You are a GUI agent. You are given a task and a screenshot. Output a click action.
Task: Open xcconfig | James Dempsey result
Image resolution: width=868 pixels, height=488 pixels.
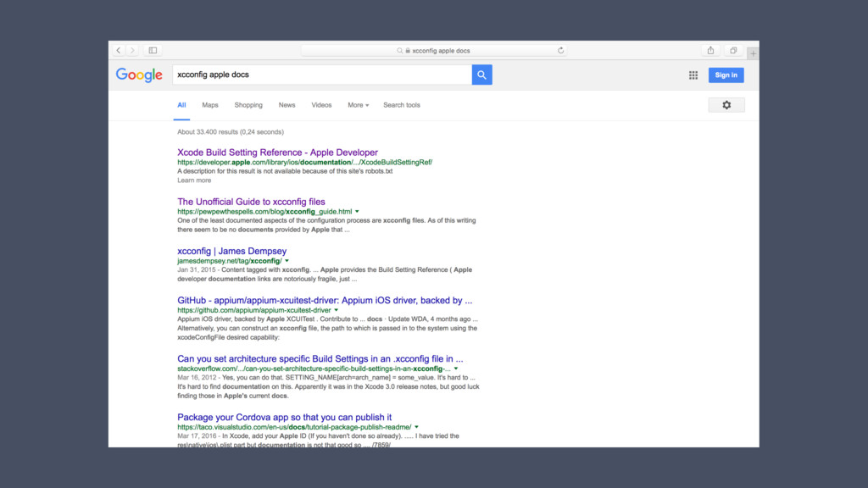[232, 251]
